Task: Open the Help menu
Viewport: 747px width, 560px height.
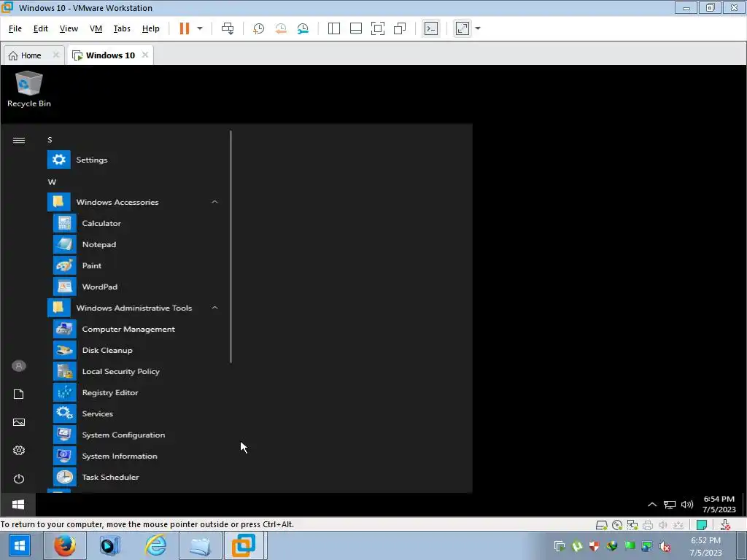Action: (150, 28)
